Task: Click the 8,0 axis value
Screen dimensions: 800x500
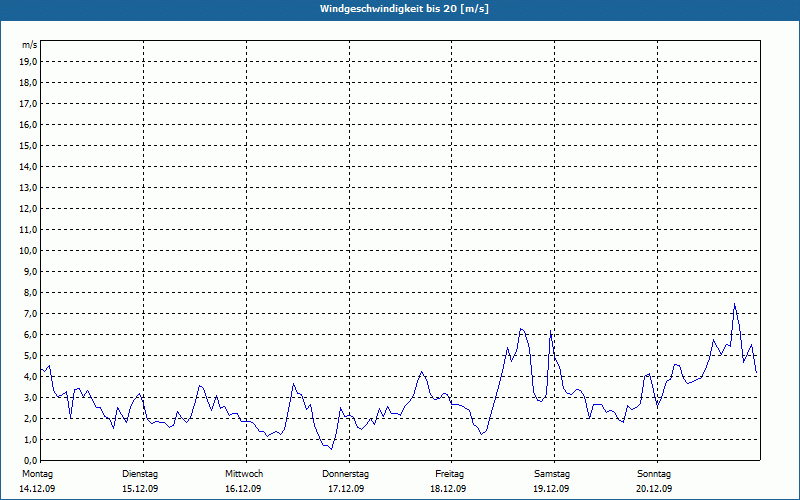Action: 30,292
